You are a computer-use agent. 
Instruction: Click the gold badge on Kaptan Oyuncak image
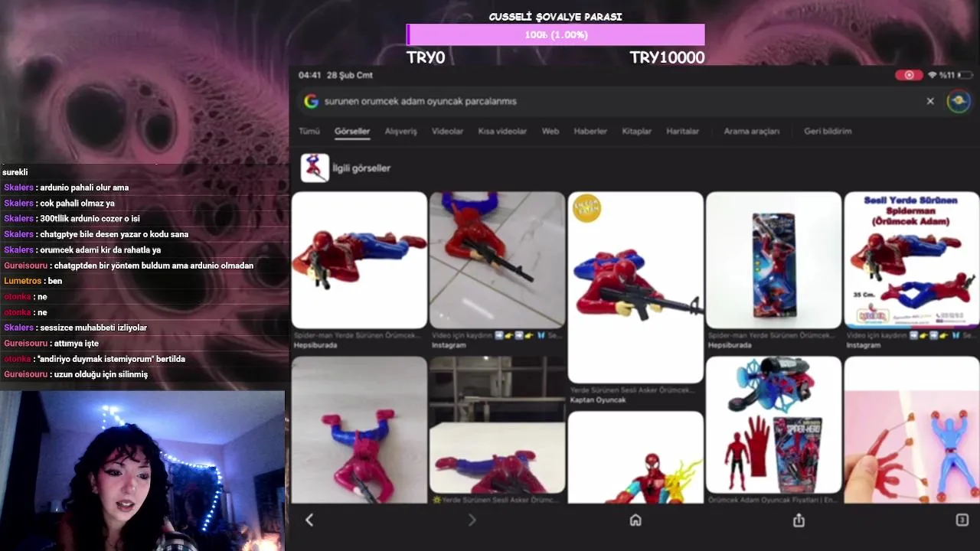coord(586,208)
